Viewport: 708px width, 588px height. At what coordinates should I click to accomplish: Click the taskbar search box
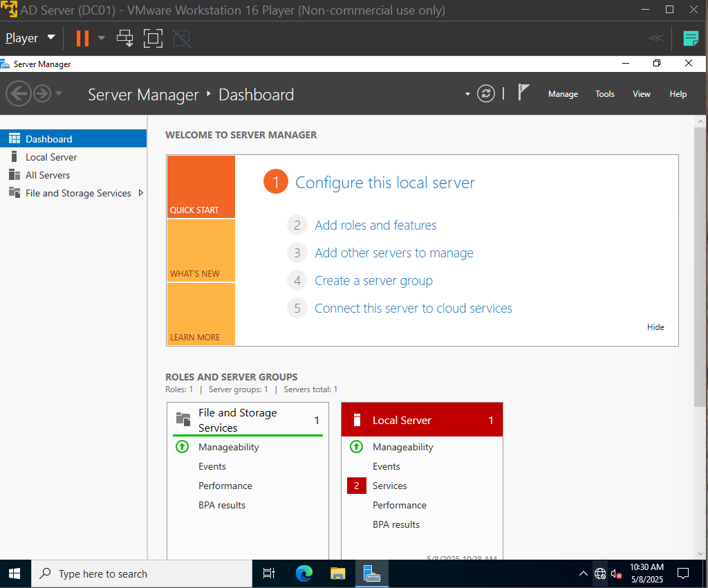point(141,573)
